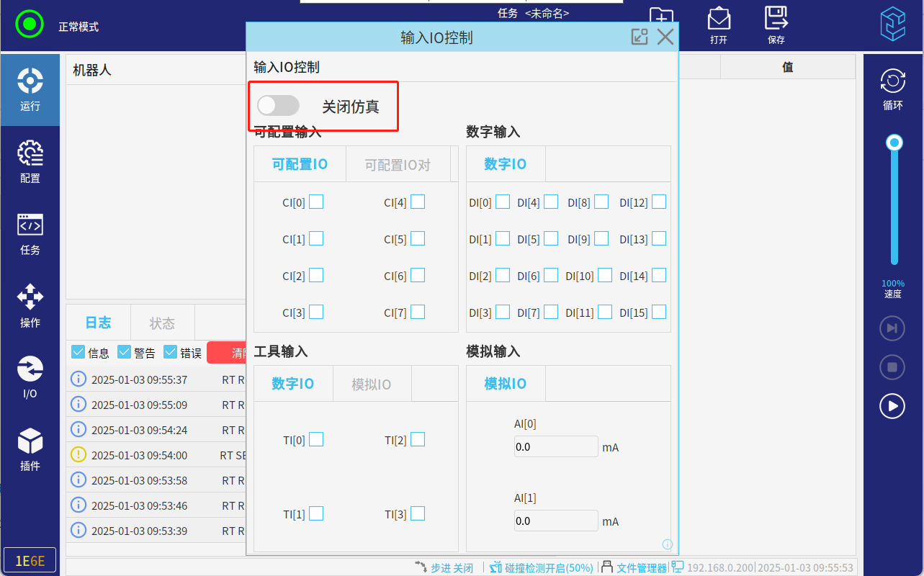Enable the TI[2] tool input checkbox
The image size is (924, 576).
[x=418, y=439]
